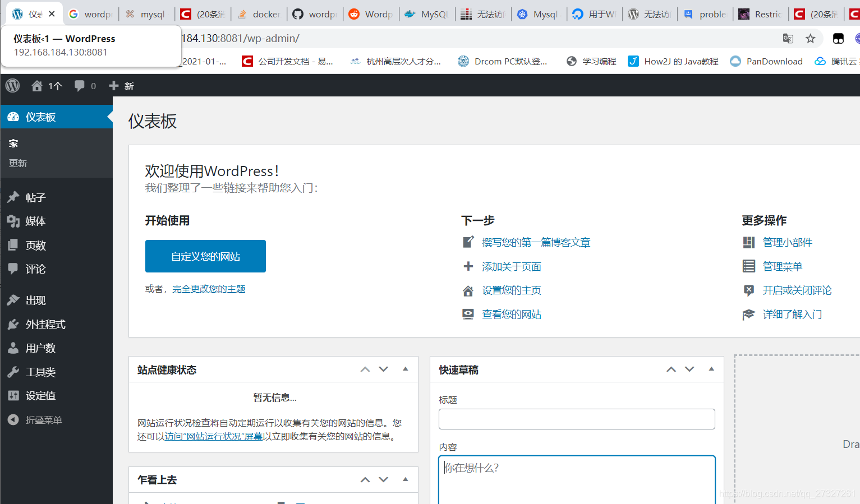Screen dimensions: 860x504
Task: Click inside the 标题 title input field
Action: pyautogui.click(x=576, y=419)
